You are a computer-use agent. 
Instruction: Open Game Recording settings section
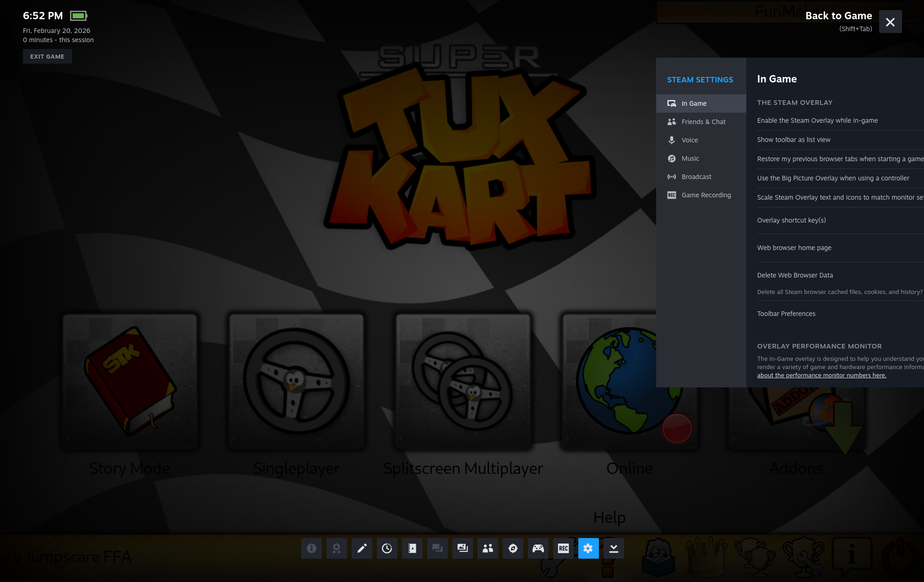click(706, 195)
